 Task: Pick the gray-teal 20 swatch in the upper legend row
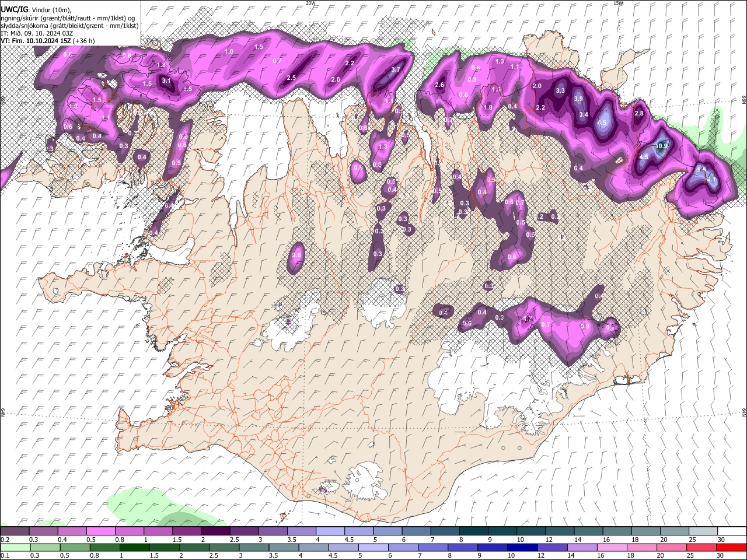pyautogui.click(x=675, y=531)
